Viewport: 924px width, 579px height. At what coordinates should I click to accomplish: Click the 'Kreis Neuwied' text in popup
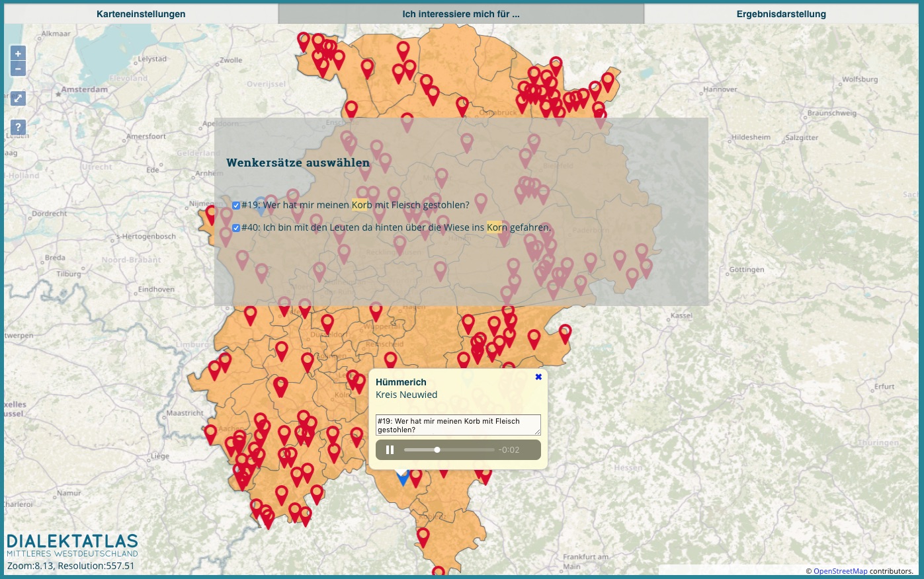[x=406, y=395]
